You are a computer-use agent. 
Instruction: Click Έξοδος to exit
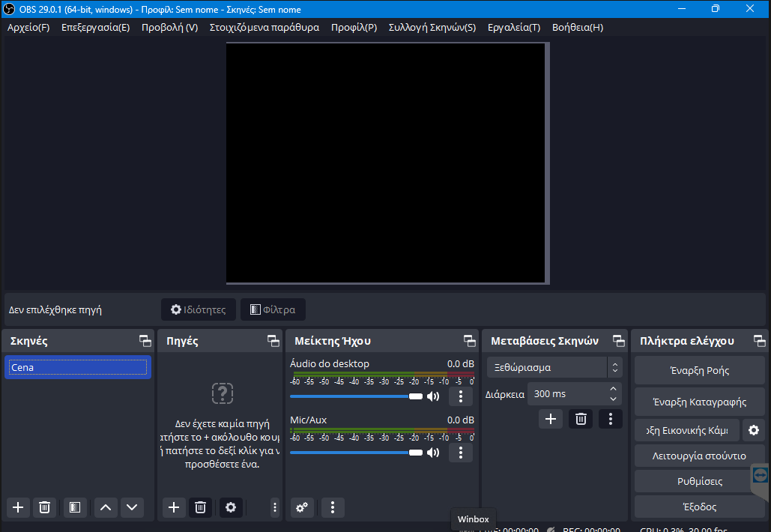point(700,507)
